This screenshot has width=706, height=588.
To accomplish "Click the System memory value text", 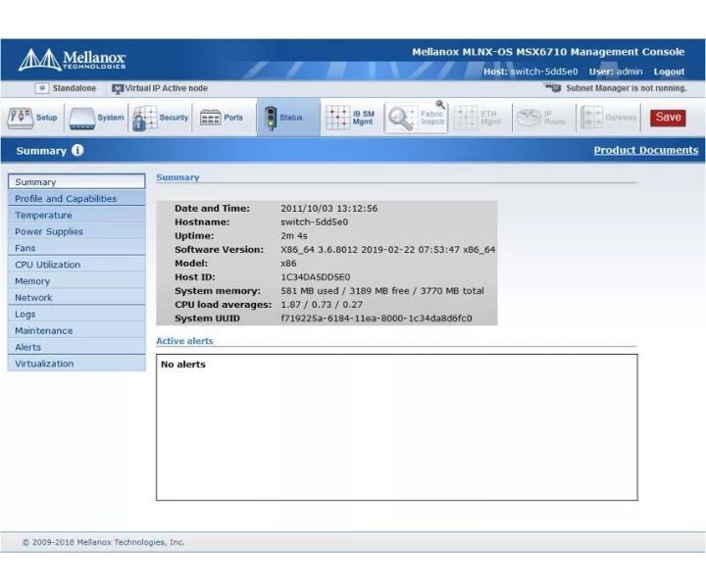I will coord(382,291).
